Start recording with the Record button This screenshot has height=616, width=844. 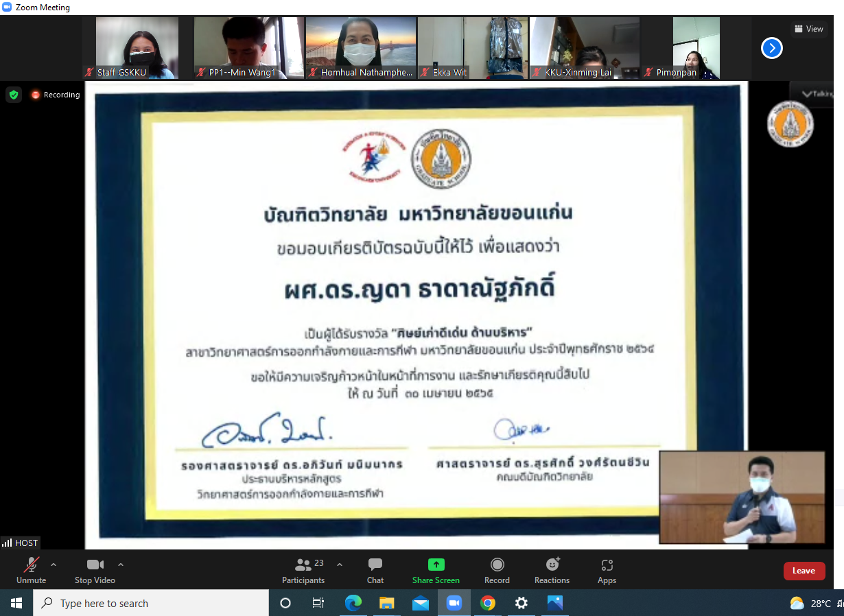(497, 570)
